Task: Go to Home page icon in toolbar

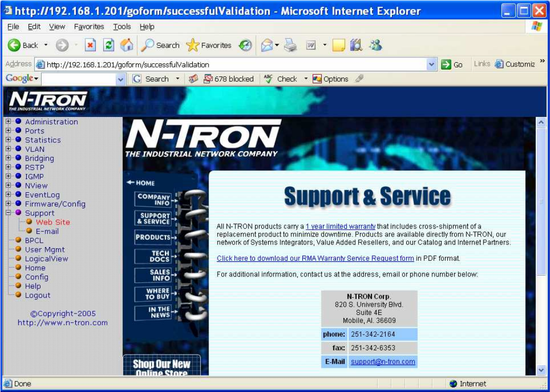Action: click(x=126, y=45)
